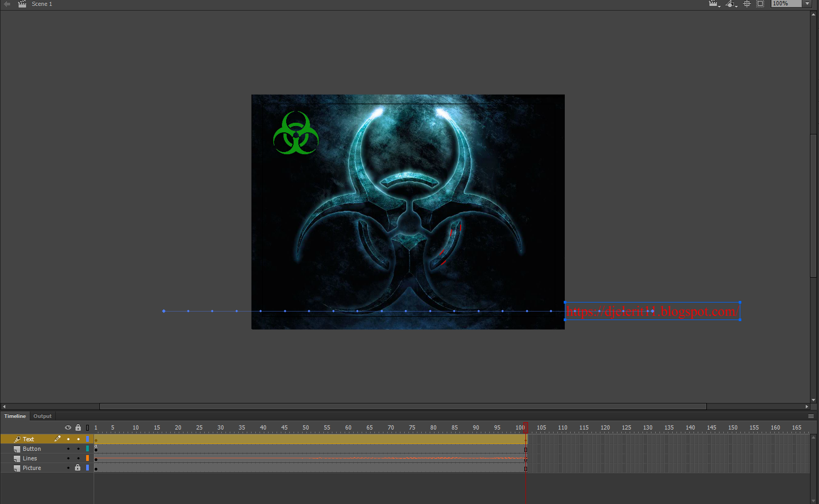The width and height of the screenshot is (819, 504).
Task: Click the pencil icon on the Text layer
Action: [x=57, y=439]
